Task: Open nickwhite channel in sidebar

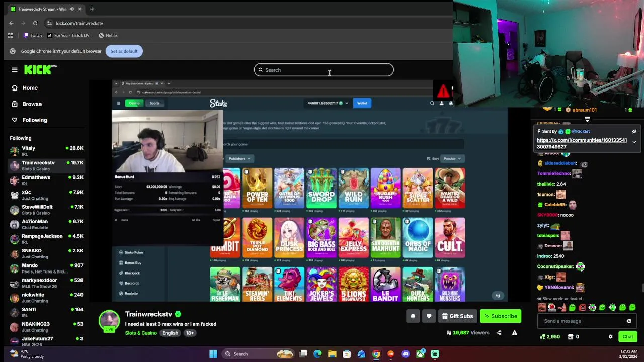Action: tap(46, 298)
